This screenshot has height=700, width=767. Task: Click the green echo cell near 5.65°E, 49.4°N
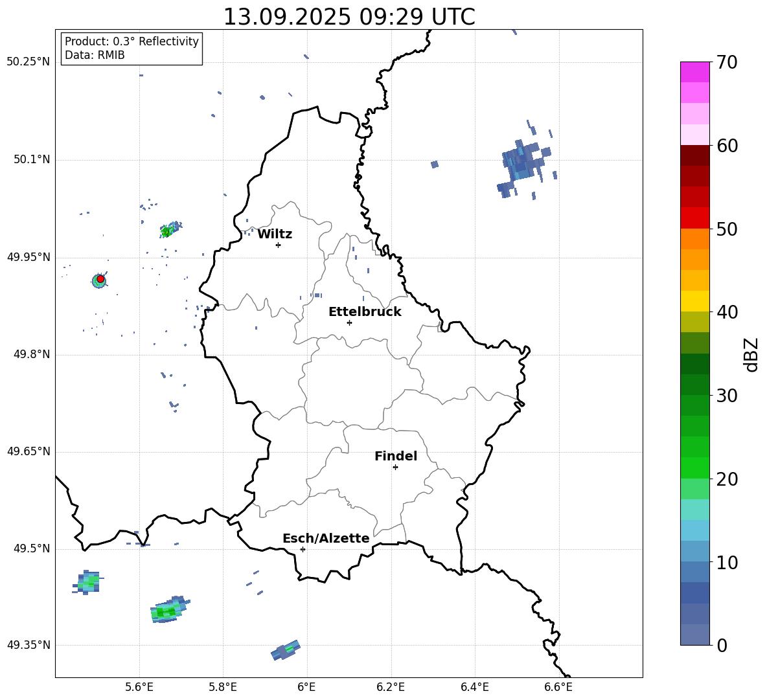167,611
